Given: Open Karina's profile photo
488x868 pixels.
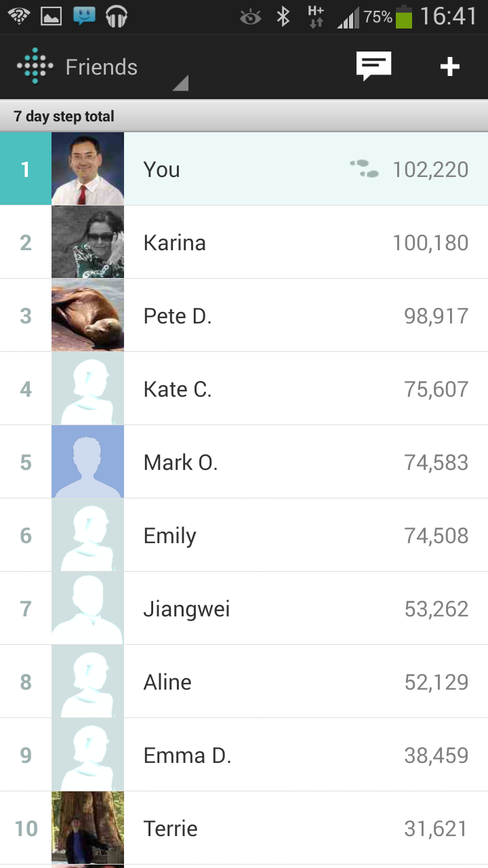Looking at the screenshot, I should coord(87,242).
